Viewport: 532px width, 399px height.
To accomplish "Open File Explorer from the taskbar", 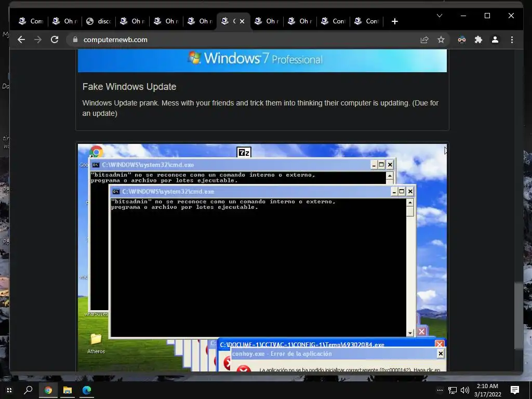I will point(67,390).
